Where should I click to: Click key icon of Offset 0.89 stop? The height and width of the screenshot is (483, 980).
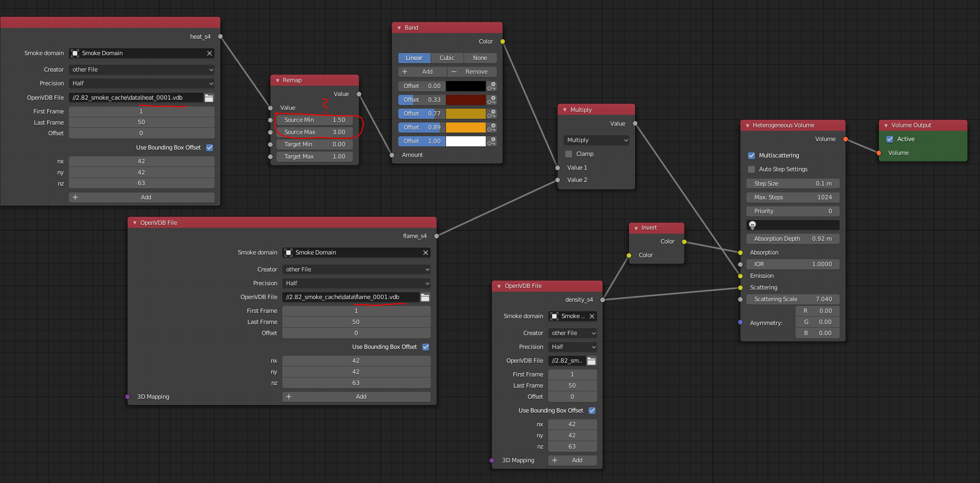(x=492, y=127)
